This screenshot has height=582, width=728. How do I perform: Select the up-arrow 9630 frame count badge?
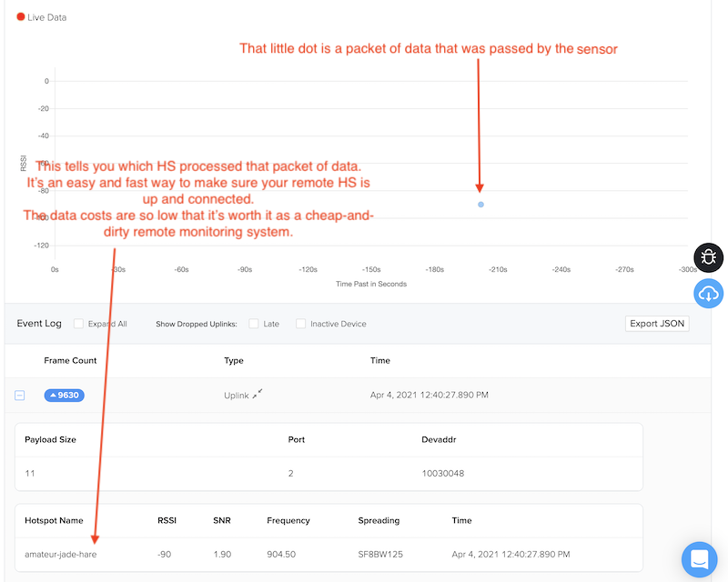pyautogui.click(x=64, y=396)
